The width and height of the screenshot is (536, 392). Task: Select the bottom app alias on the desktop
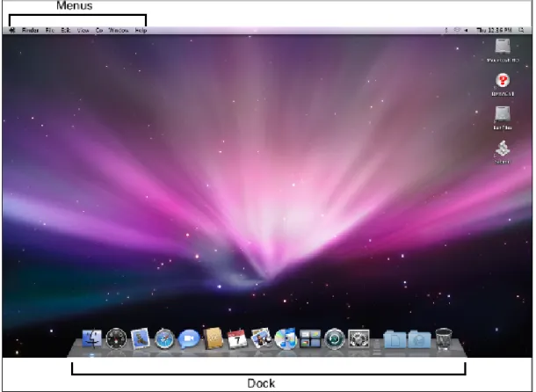(x=503, y=149)
